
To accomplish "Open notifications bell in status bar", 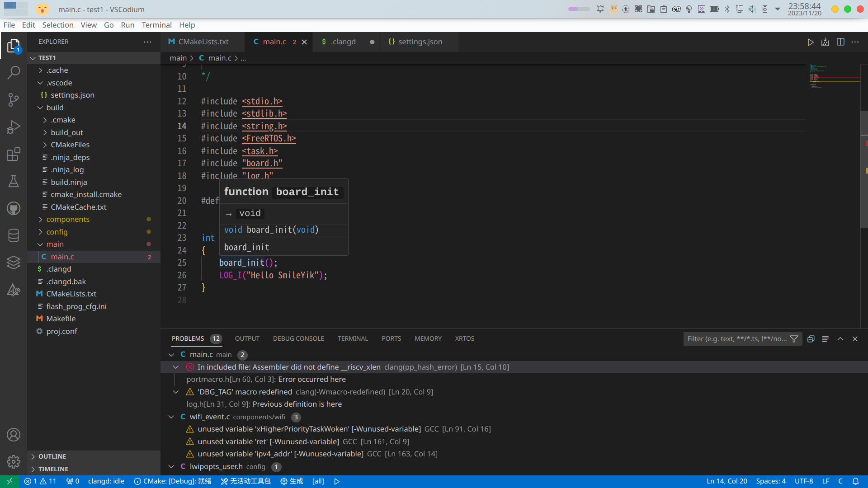I will click(855, 482).
